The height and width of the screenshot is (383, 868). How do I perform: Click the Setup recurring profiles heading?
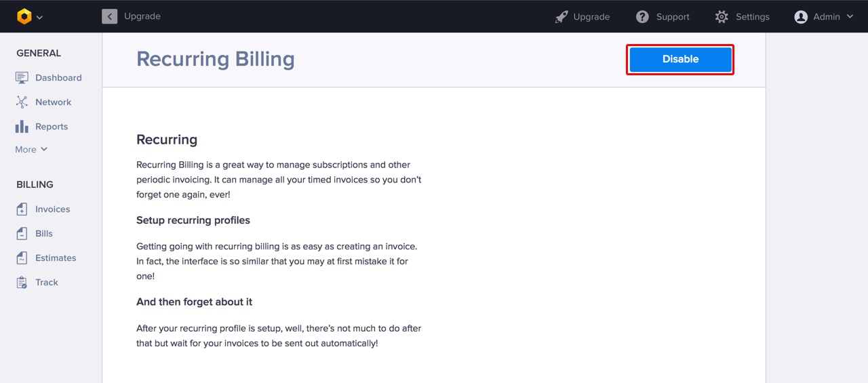(193, 220)
